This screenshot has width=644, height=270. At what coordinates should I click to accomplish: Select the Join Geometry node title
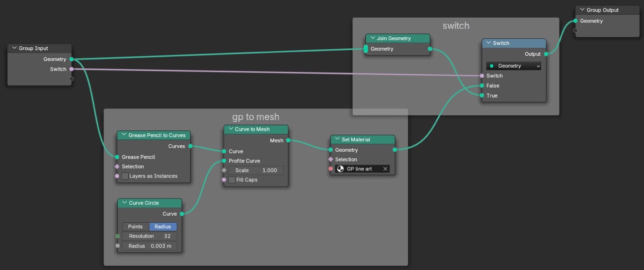[x=394, y=38]
